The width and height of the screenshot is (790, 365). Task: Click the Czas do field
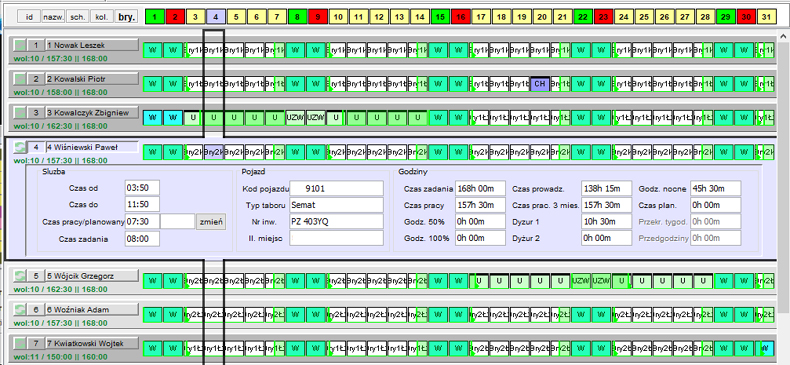(x=142, y=204)
